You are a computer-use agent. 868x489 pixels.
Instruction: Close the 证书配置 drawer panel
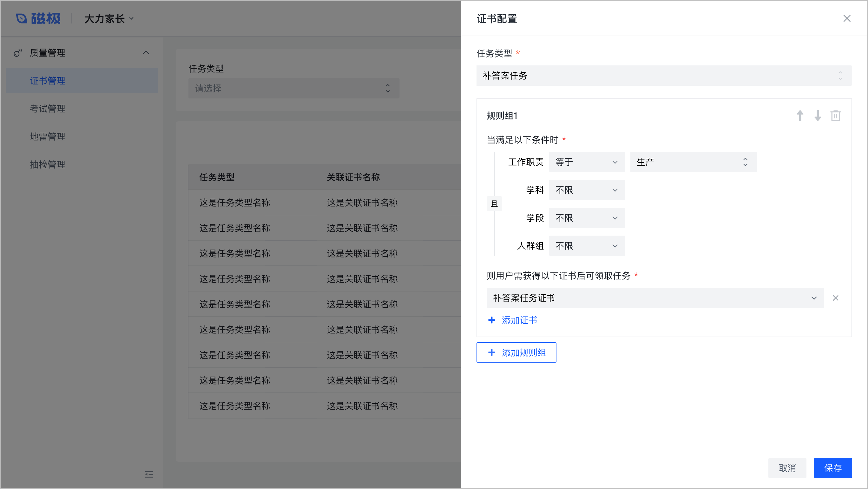point(846,18)
